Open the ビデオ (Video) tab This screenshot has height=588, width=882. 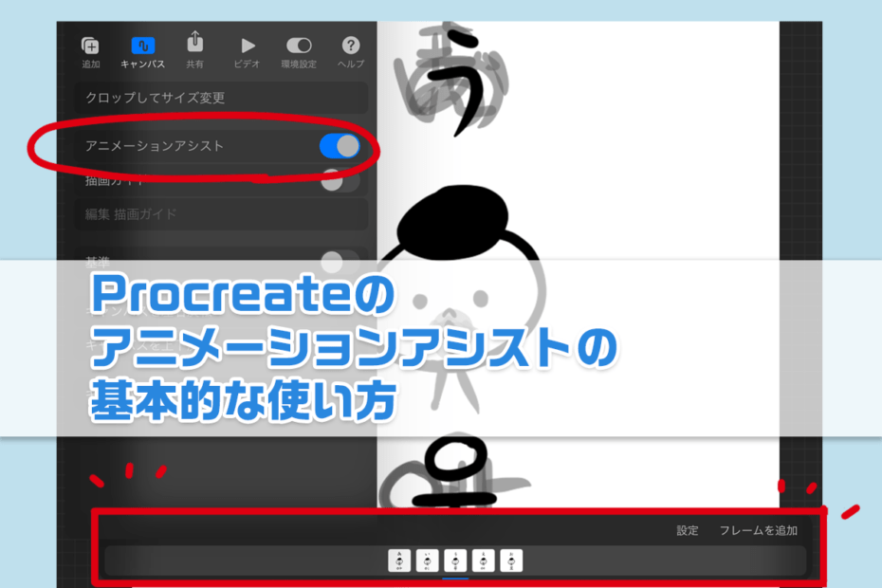click(247, 52)
